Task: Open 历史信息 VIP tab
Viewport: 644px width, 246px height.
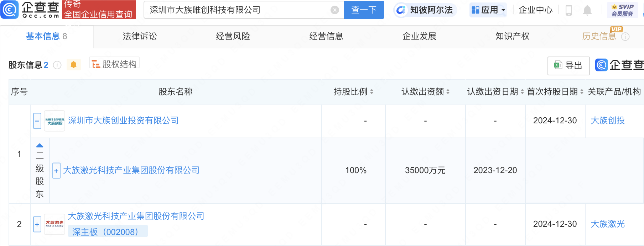Action: (599, 36)
